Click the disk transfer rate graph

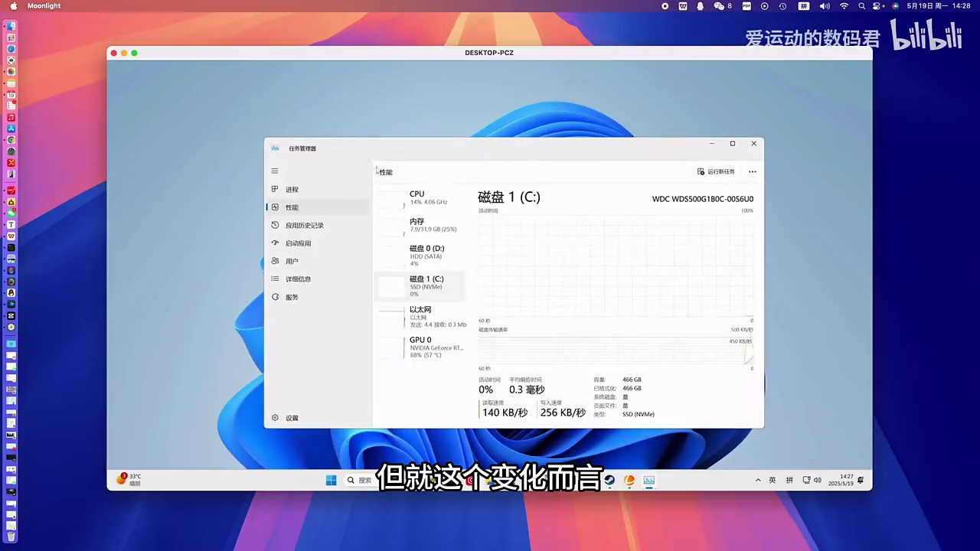tap(616, 350)
